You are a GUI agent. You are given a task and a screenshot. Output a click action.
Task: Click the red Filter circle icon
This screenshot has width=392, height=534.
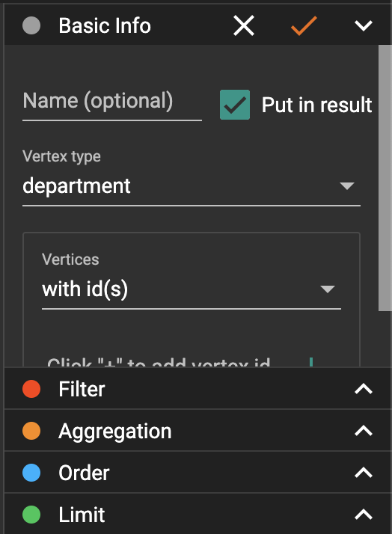coord(31,389)
